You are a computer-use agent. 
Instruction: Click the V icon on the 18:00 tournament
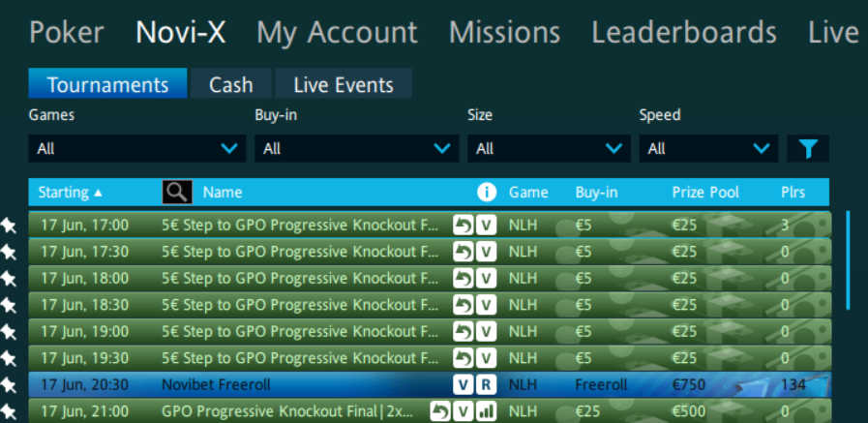(487, 278)
